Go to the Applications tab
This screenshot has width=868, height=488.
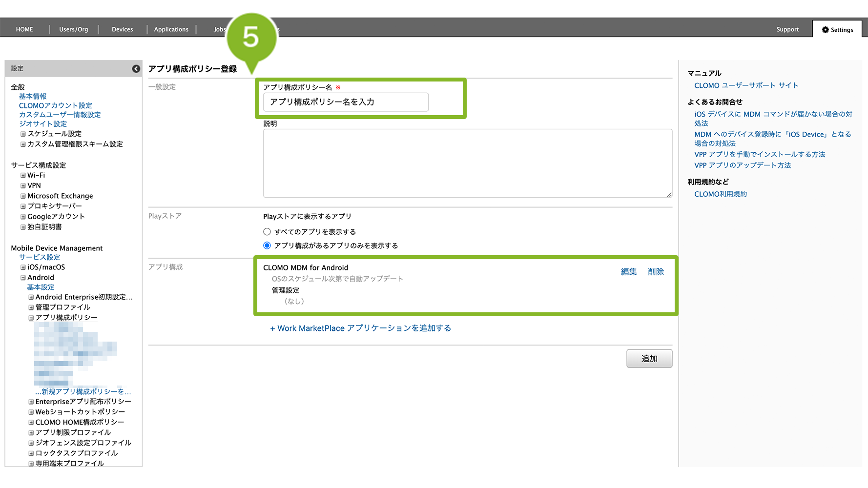click(171, 29)
